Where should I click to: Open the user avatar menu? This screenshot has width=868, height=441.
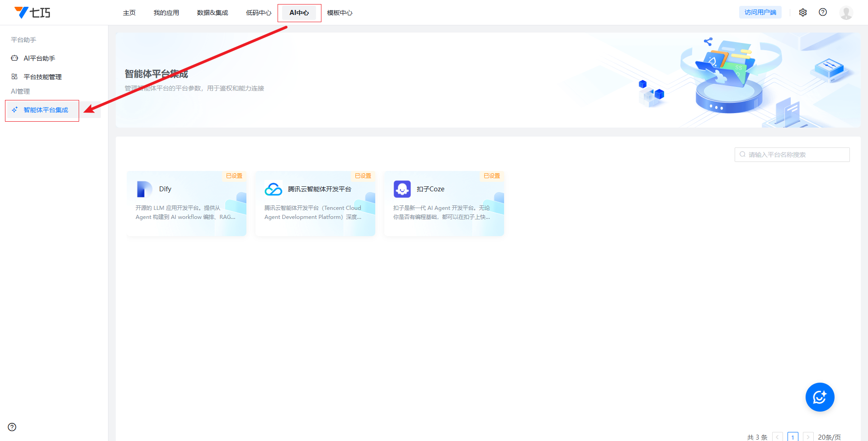tap(846, 13)
